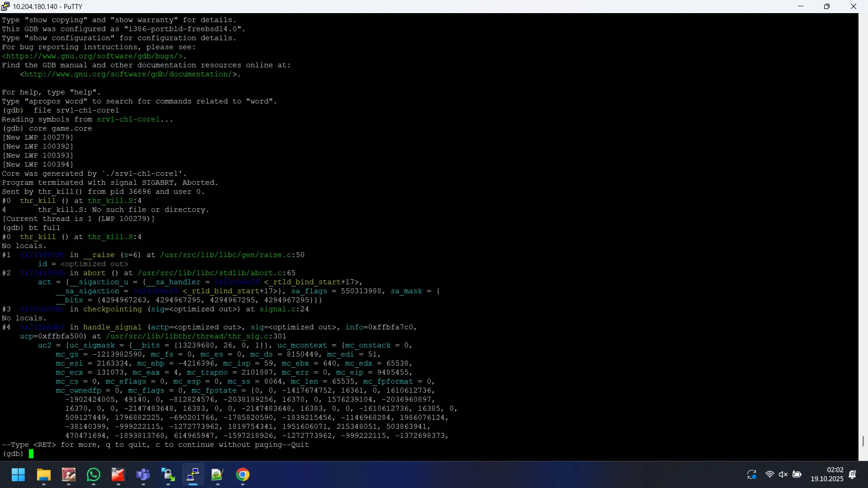
Task: Open WinSCP from the taskbar
Action: 168,475
